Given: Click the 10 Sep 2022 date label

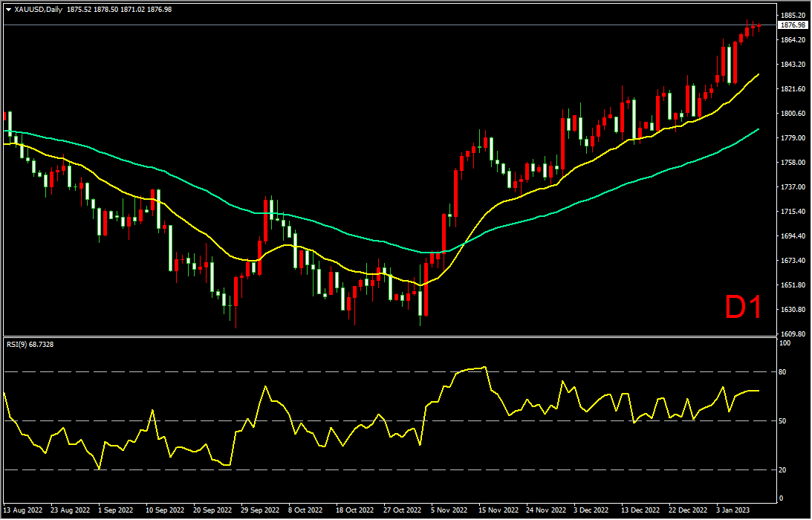Looking at the screenshot, I should 166,510.
